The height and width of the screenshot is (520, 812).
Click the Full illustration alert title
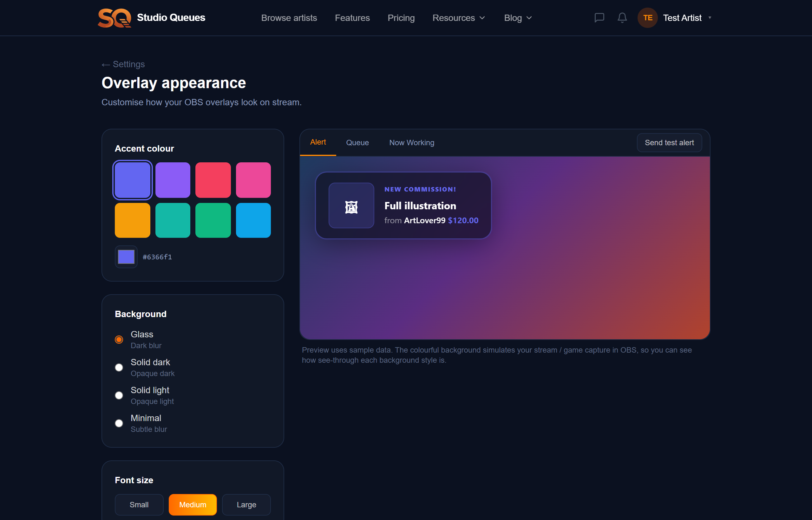(x=420, y=206)
